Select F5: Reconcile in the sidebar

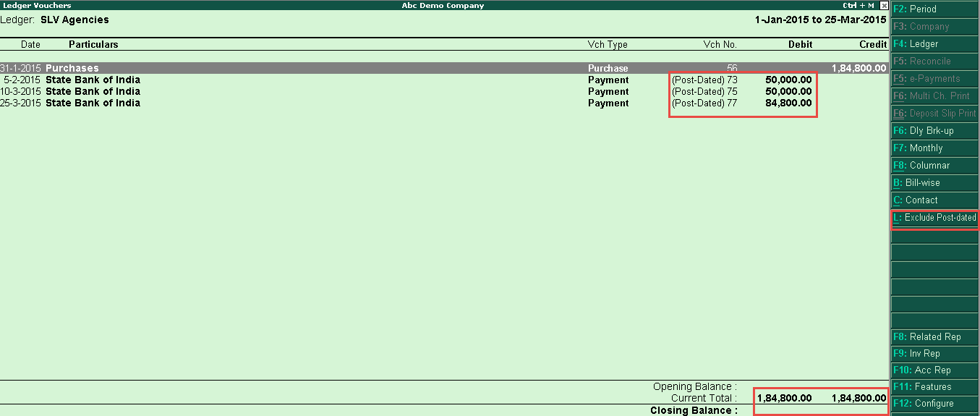click(x=935, y=61)
